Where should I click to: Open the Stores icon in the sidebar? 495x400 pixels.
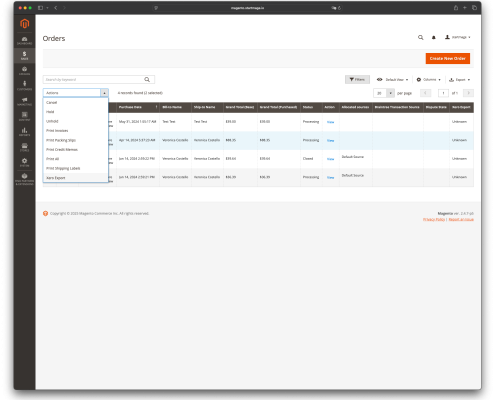24,147
